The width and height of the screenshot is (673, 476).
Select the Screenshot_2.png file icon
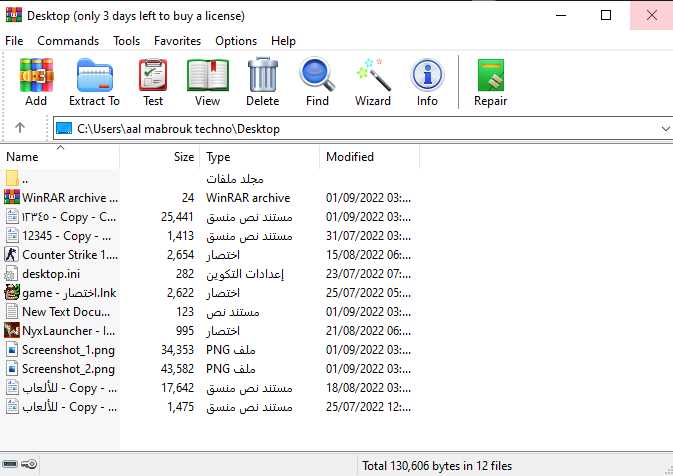12,369
